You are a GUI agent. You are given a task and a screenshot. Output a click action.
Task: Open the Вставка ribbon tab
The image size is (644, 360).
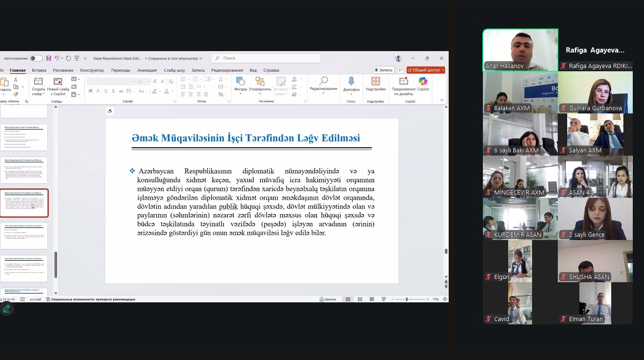click(x=39, y=70)
